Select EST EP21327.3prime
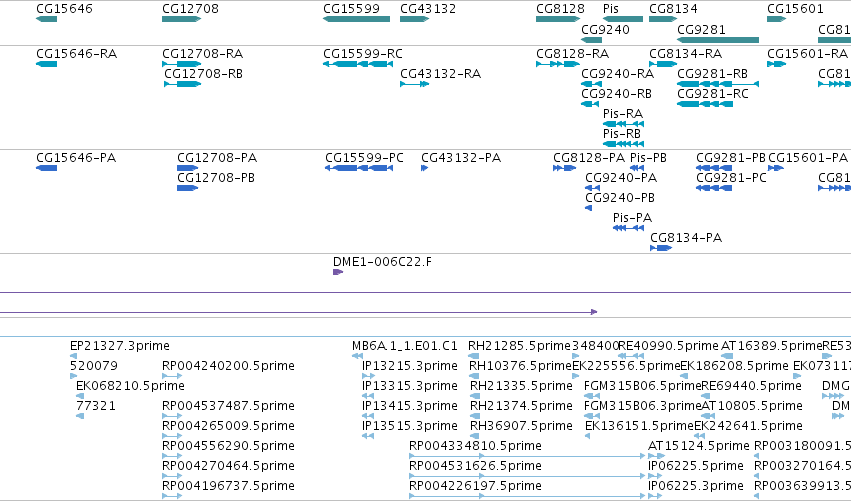Screen dimensions: 851x501 (73, 356)
